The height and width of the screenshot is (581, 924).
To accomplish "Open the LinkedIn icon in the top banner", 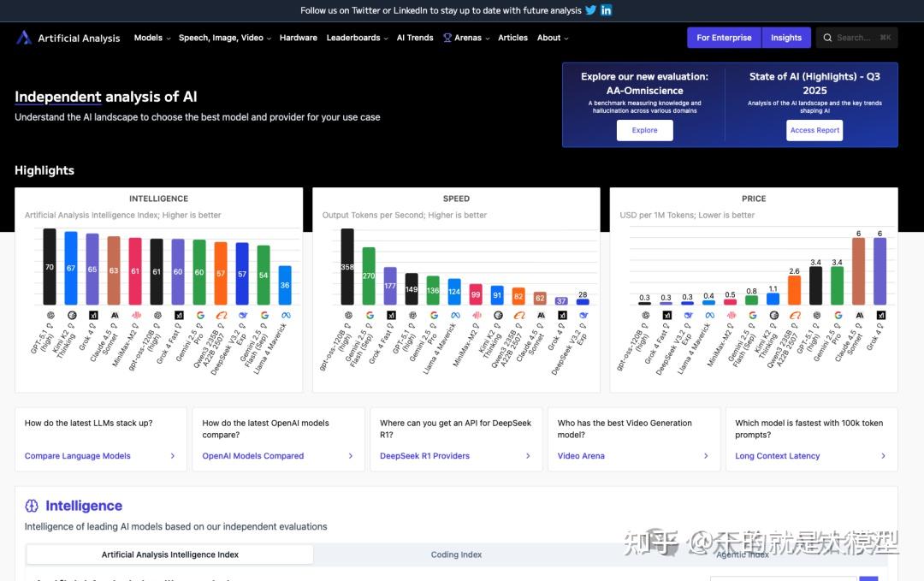I will pos(606,10).
